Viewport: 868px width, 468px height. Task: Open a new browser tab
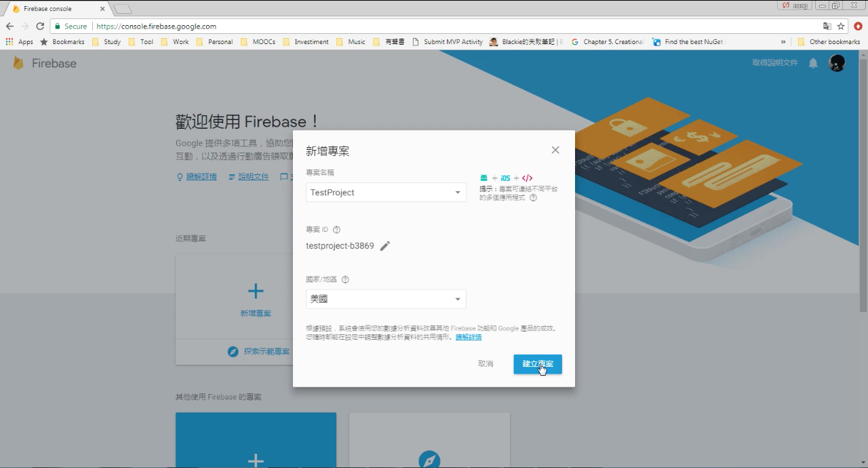122,9
